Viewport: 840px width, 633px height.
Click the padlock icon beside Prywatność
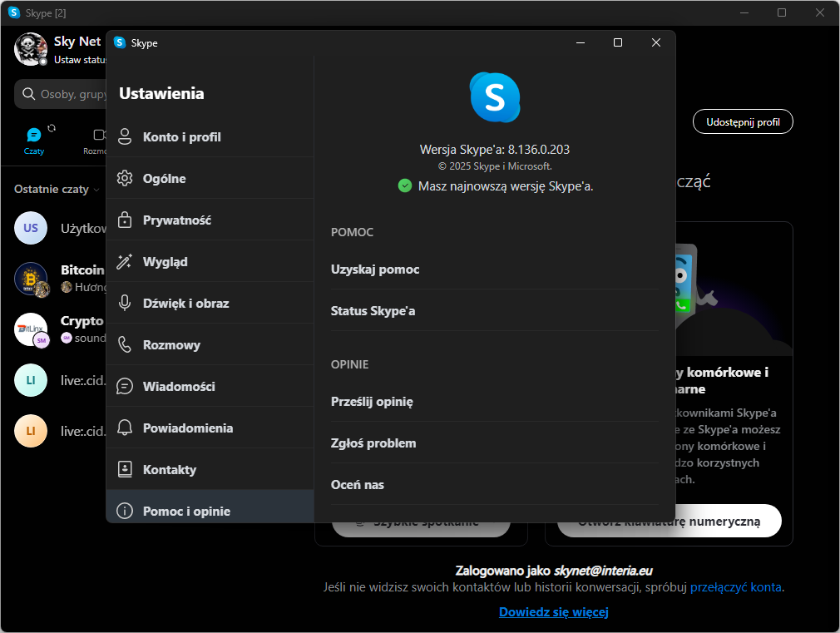(125, 220)
